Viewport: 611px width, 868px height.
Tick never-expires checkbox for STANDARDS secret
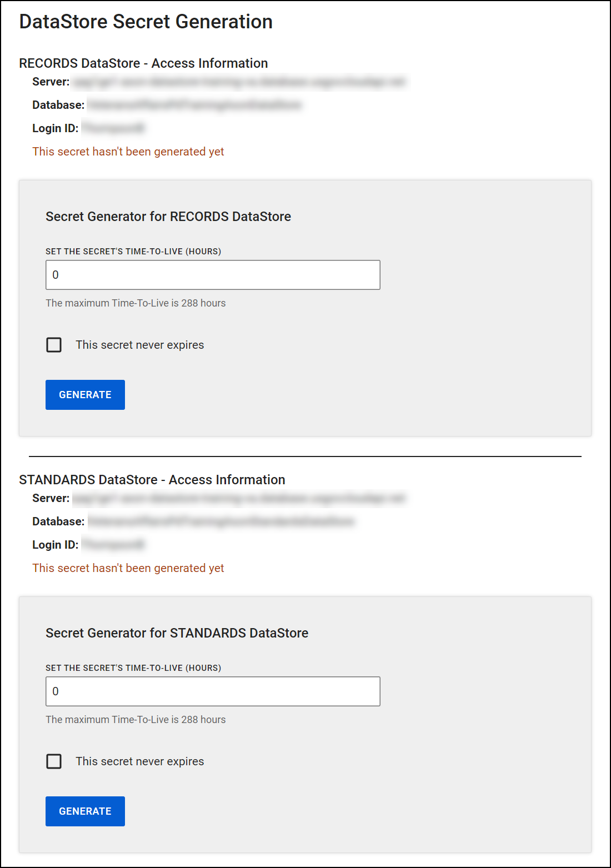click(54, 761)
